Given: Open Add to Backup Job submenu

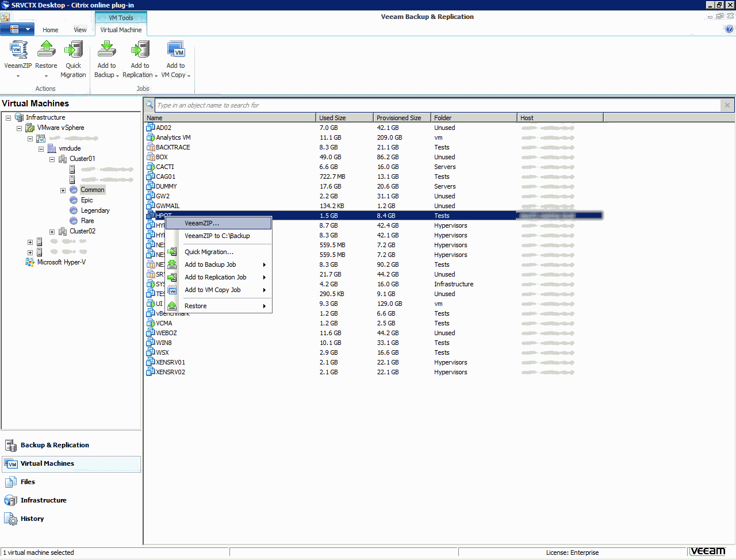Looking at the screenshot, I should [x=218, y=264].
